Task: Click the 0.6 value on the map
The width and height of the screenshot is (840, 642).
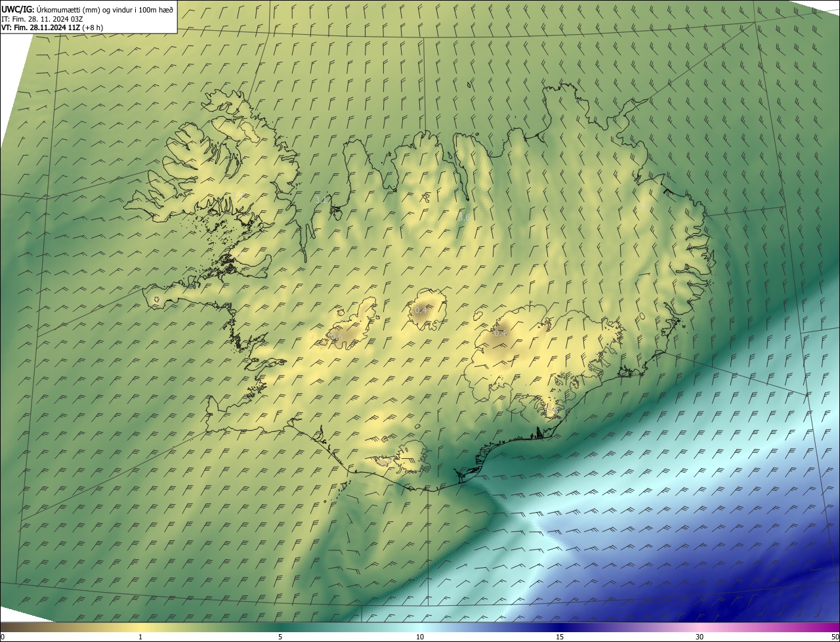Action: tap(336, 336)
